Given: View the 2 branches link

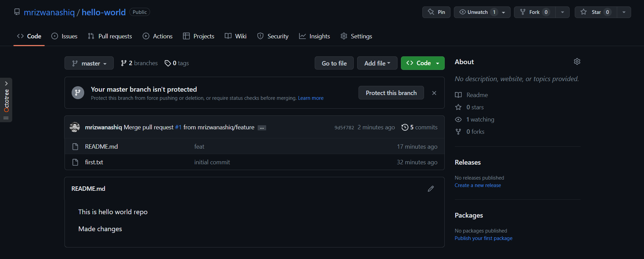Looking at the screenshot, I should (x=139, y=63).
